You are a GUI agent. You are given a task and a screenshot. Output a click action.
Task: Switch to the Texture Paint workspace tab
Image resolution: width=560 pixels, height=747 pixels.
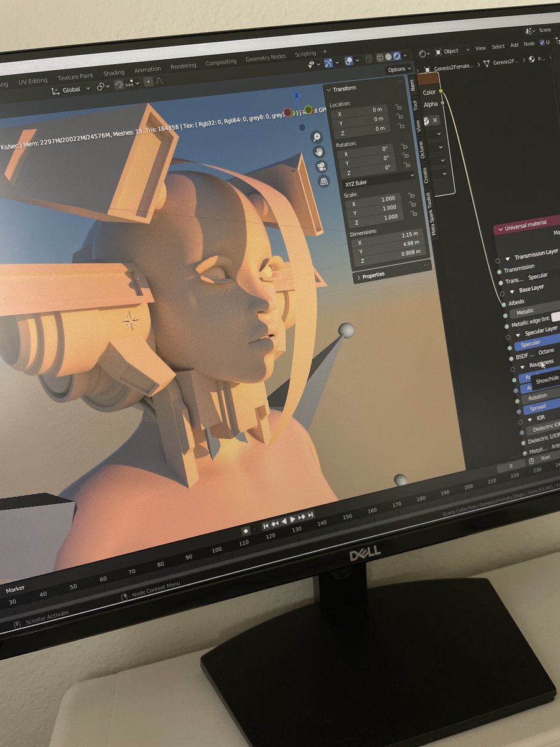click(75, 77)
